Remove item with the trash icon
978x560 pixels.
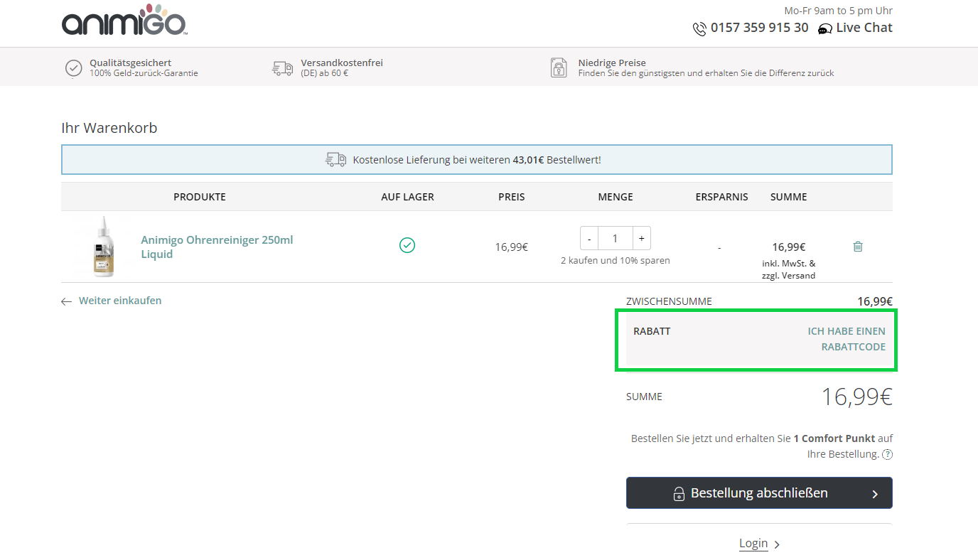click(858, 247)
